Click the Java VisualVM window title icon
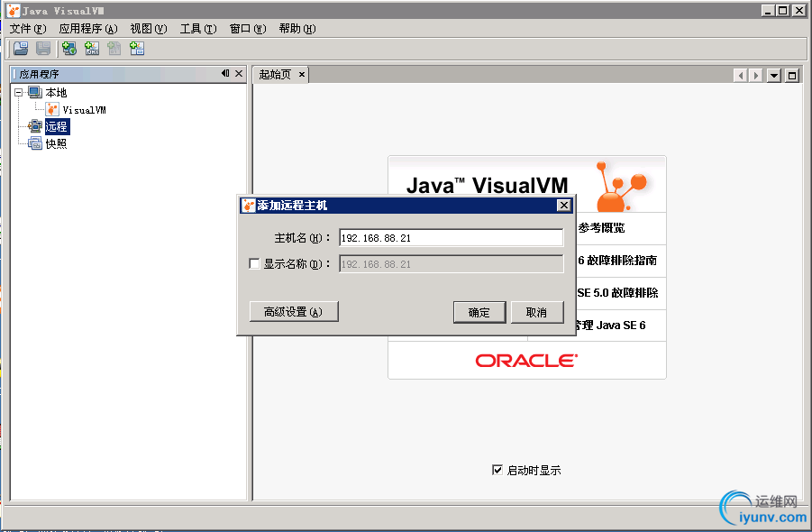This screenshot has height=532, width=812. coord(14,10)
